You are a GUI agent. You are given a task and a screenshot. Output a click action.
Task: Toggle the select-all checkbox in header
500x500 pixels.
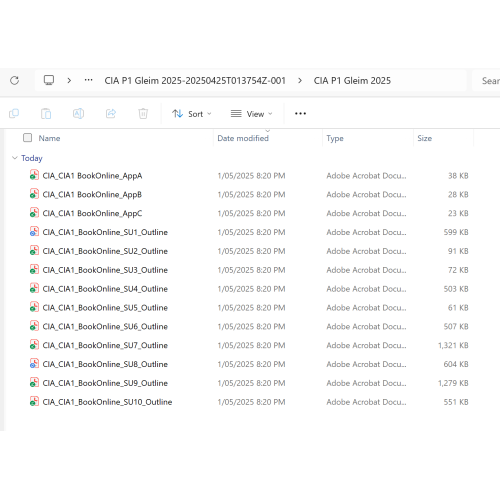click(27, 138)
